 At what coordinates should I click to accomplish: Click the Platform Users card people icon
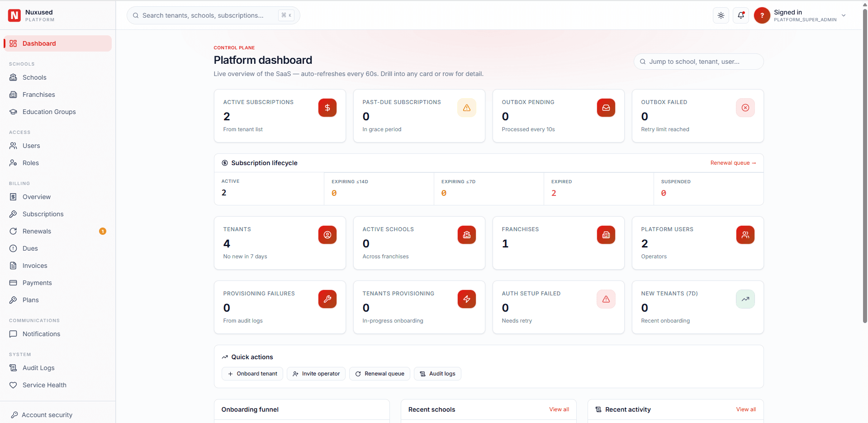pos(745,235)
